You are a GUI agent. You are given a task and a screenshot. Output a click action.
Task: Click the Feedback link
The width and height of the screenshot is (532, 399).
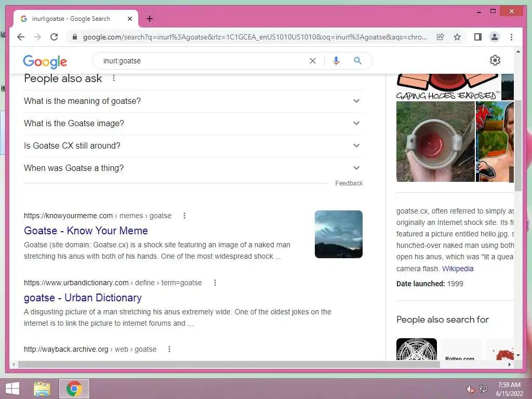coord(349,183)
